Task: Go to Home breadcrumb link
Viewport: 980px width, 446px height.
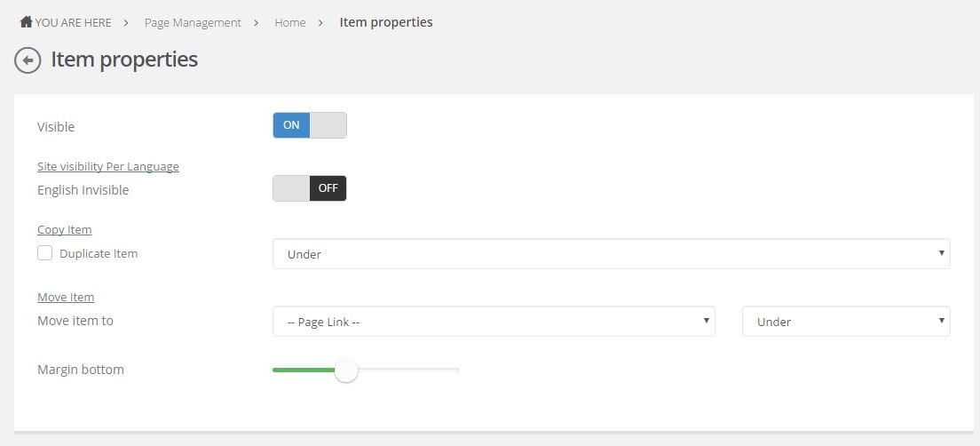Action: [x=290, y=22]
